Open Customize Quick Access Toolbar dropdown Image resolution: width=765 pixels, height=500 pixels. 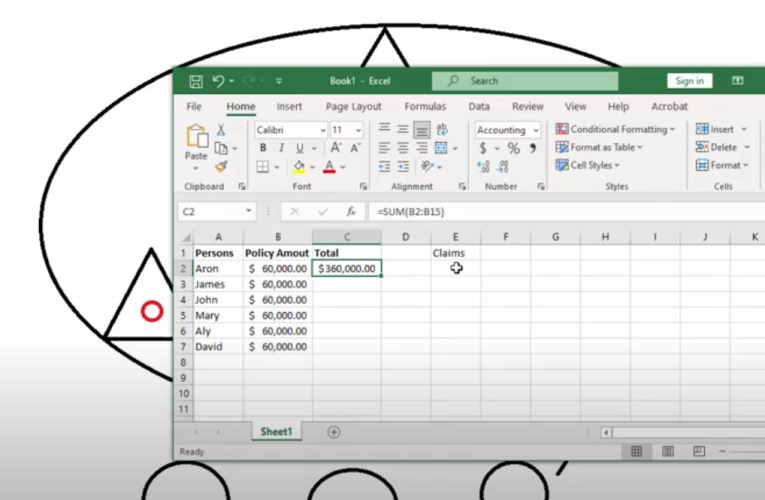(x=279, y=81)
